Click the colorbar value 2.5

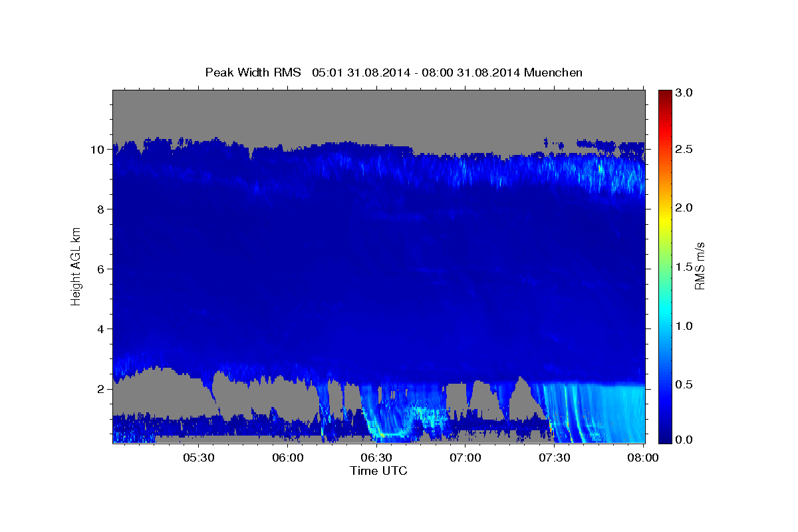[x=685, y=150]
